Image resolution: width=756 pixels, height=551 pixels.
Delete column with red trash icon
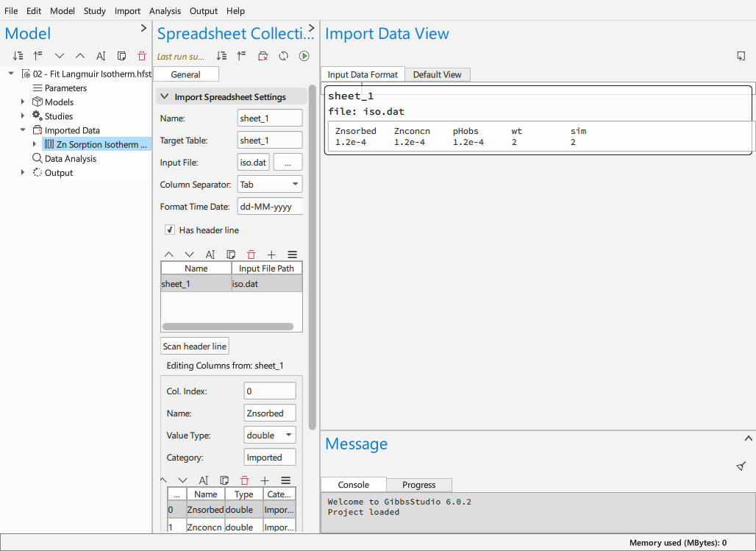pos(244,480)
